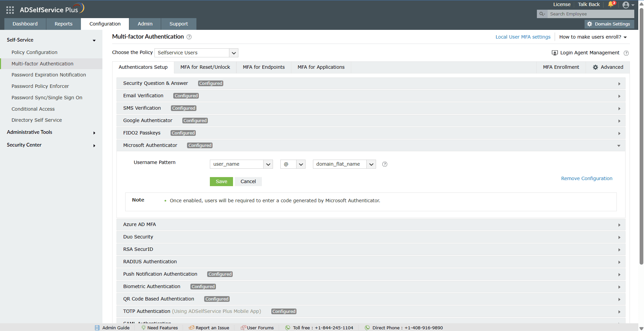Expand the Duo Security row

(371, 237)
